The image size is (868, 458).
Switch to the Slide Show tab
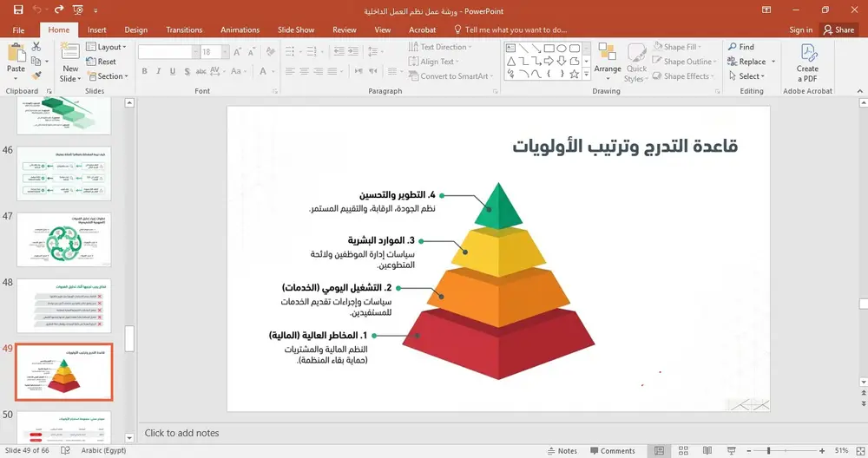[x=296, y=29]
